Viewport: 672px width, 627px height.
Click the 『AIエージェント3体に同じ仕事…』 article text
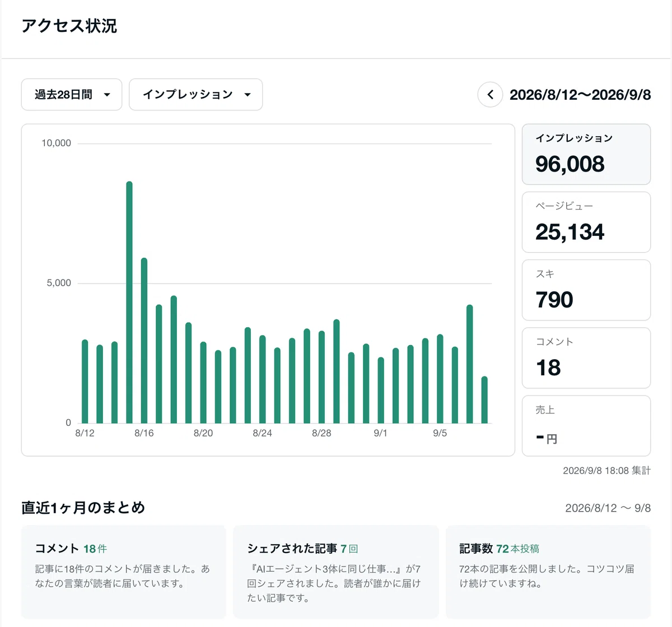coord(327,569)
